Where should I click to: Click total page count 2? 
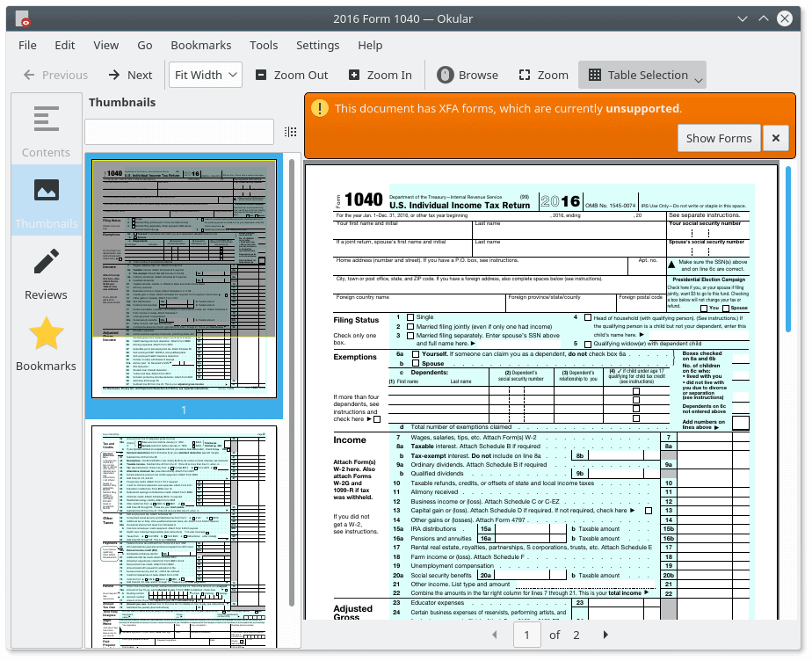coord(576,636)
